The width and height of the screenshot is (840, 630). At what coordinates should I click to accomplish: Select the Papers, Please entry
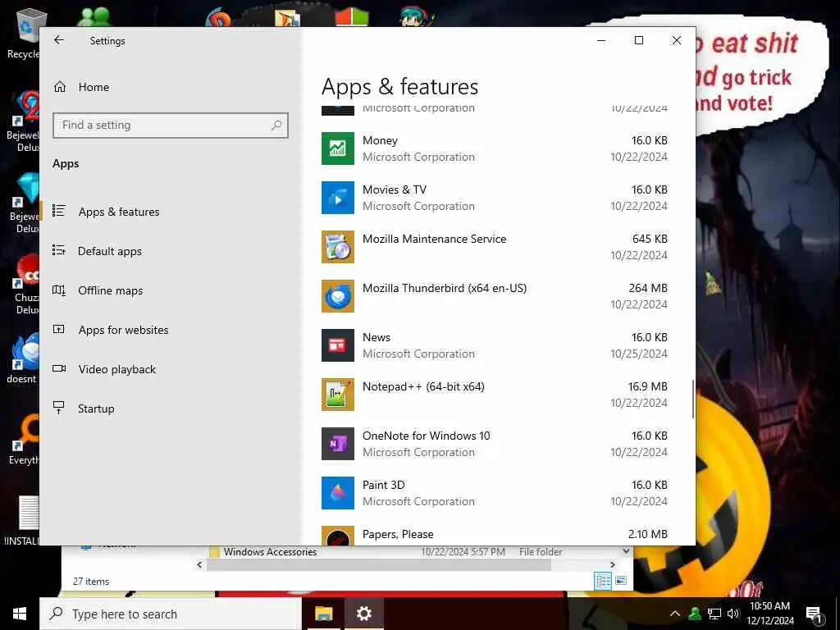click(495, 535)
